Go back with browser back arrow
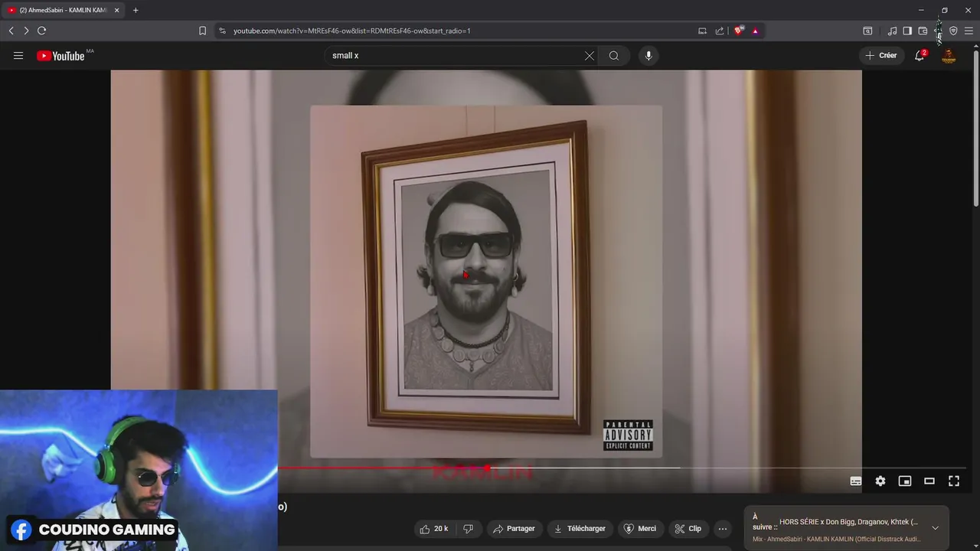 coord(11,31)
